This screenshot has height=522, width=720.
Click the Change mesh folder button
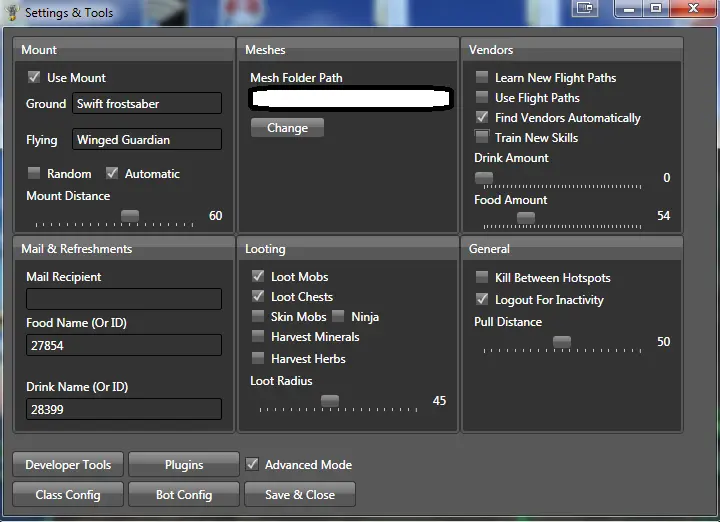click(x=287, y=128)
